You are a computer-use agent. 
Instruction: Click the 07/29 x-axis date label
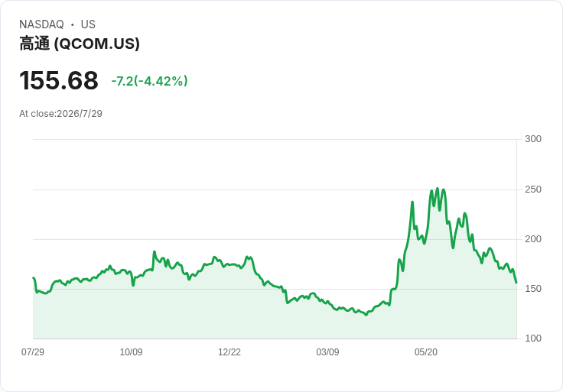click(33, 352)
